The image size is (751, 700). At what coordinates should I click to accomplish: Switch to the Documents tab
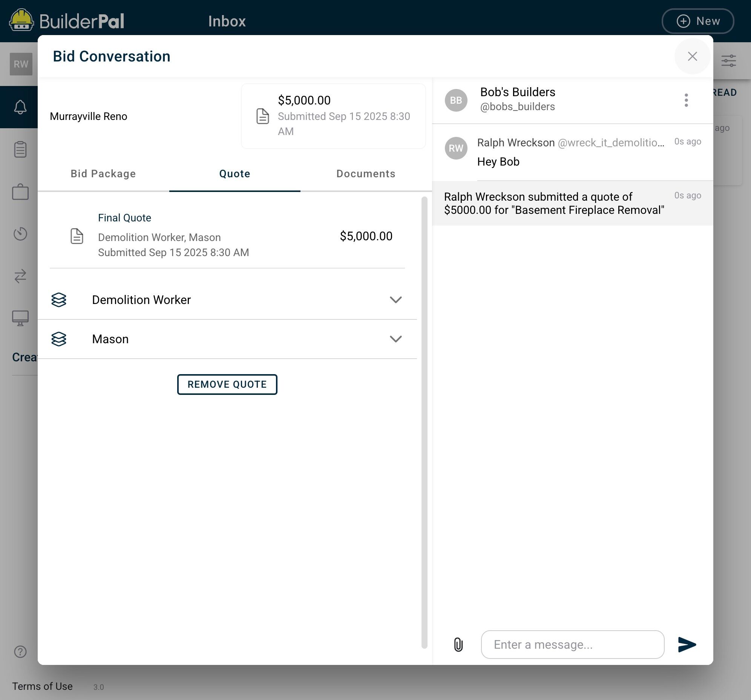coord(366,173)
